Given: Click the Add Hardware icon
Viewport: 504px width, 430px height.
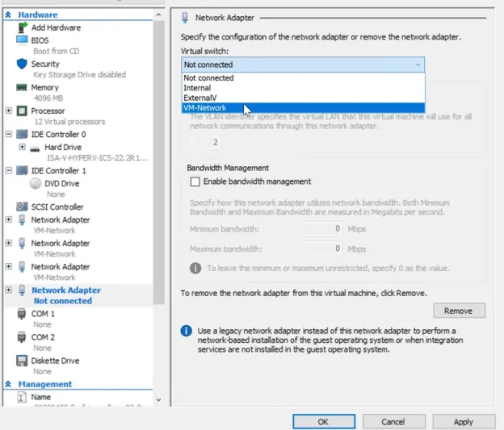Looking at the screenshot, I should pyautogui.click(x=22, y=27).
